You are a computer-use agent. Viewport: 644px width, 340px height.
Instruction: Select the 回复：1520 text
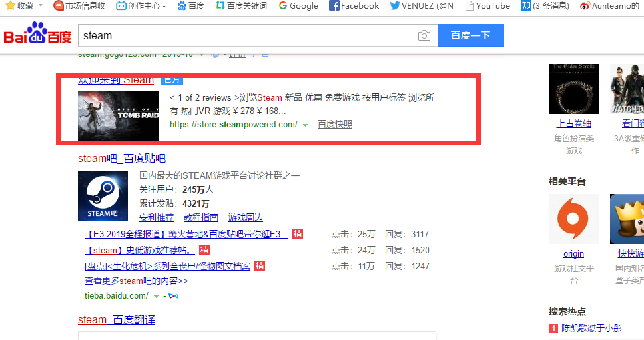coord(408,250)
